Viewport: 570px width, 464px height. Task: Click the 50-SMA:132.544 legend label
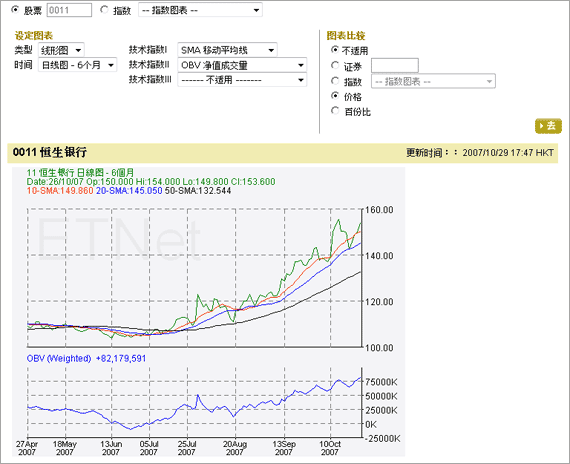pyautogui.click(x=198, y=191)
